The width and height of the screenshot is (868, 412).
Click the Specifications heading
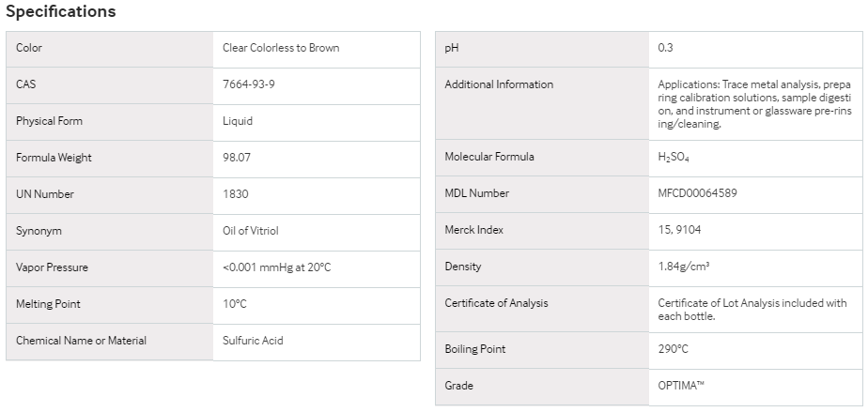60,11
